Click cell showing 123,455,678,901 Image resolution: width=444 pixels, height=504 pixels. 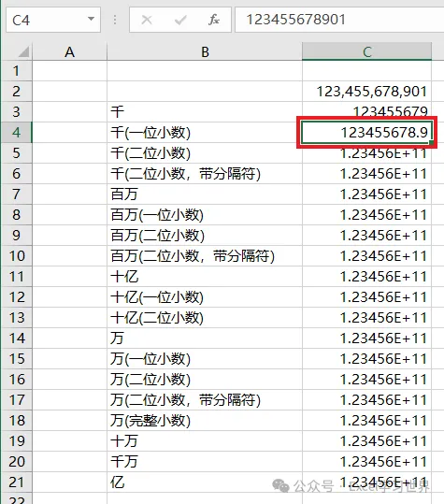(367, 92)
